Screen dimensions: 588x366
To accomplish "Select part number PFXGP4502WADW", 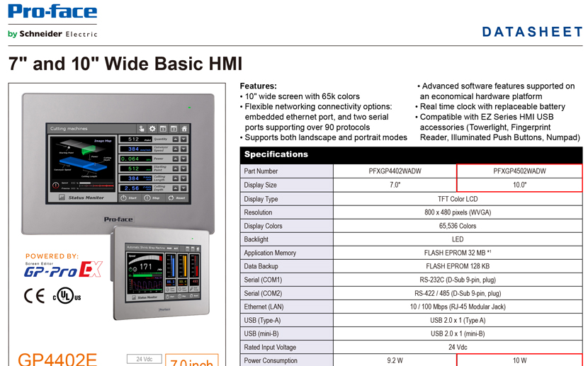I will coord(519,171).
